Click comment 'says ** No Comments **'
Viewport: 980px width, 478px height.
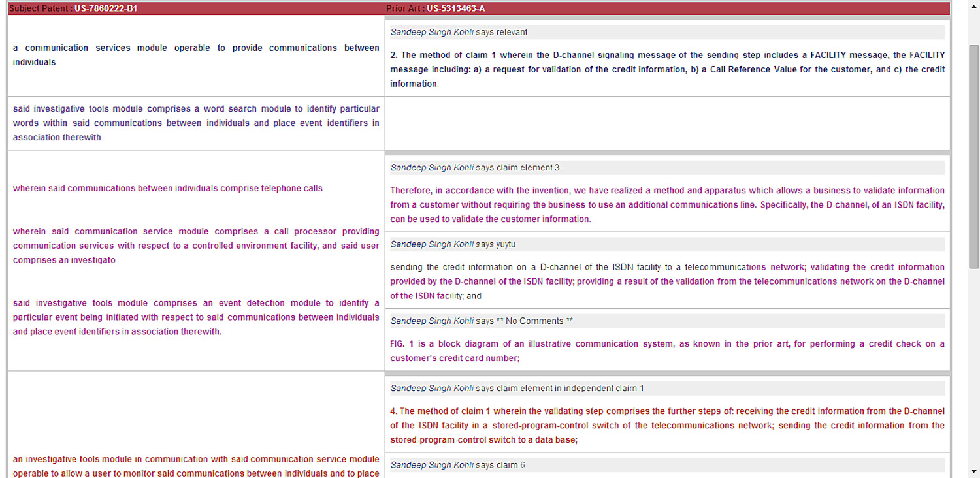click(x=667, y=321)
